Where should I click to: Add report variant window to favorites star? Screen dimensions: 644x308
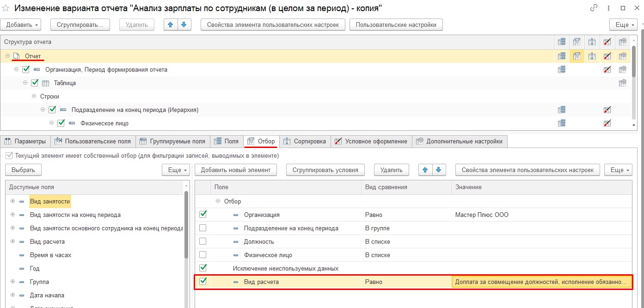pos(6,8)
